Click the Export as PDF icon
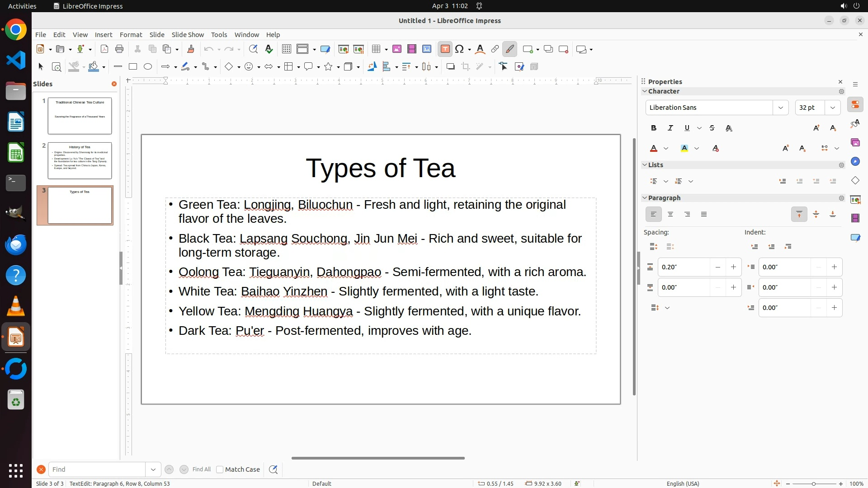868x488 pixels. pos(104,49)
